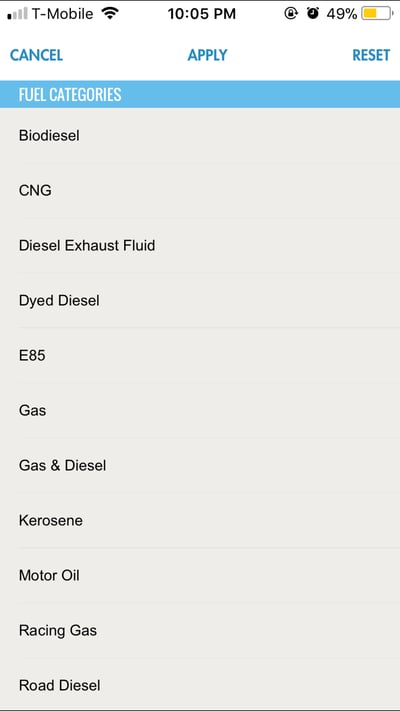Pick Kerosene from the list
The width and height of the screenshot is (400, 711).
200,521
